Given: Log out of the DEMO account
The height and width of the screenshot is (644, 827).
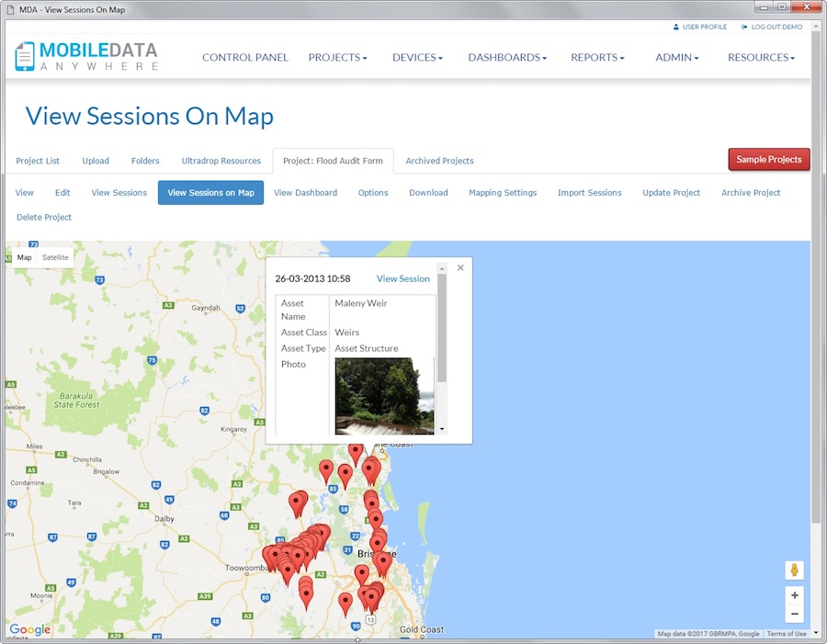Looking at the screenshot, I should (x=772, y=27).
